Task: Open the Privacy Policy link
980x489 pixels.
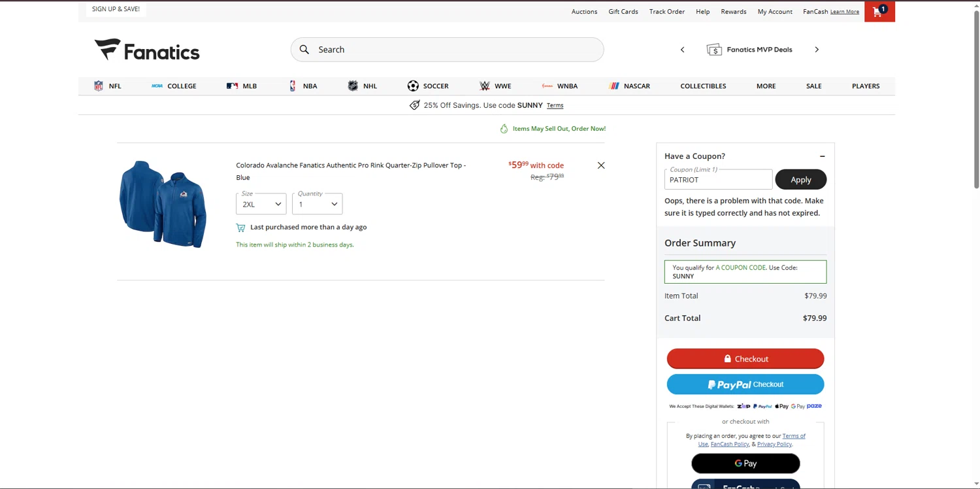Action: point(774,445)
